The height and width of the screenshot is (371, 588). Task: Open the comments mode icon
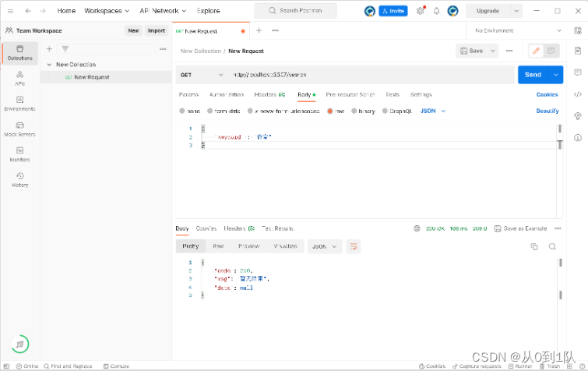click(x=551, y=51)
